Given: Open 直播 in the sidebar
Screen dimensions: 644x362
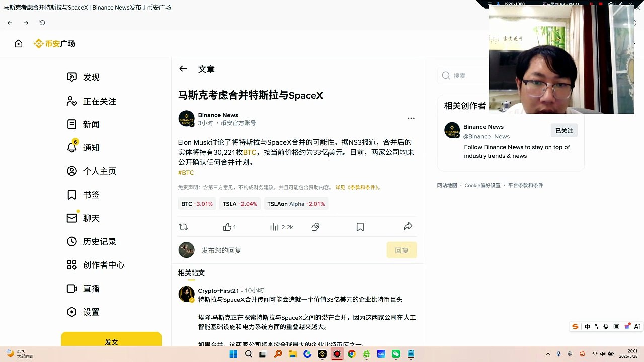Looking at the screenshot, I should (84, 289).
